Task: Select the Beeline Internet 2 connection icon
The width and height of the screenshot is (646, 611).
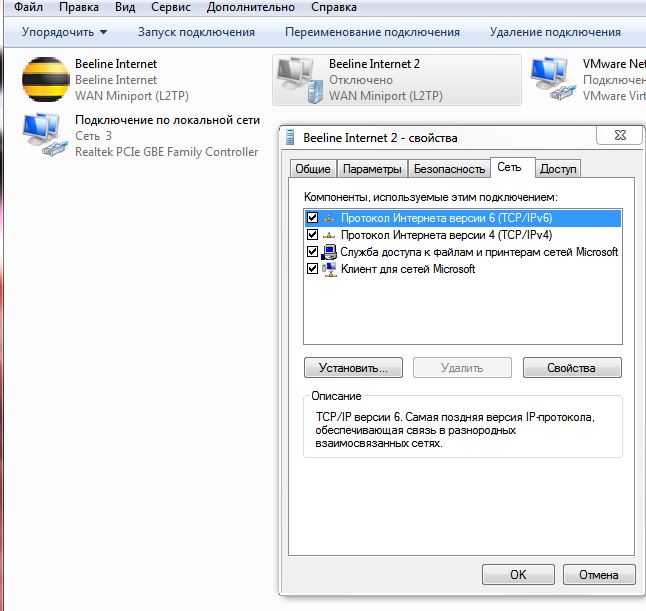Action: coord(300,80)
